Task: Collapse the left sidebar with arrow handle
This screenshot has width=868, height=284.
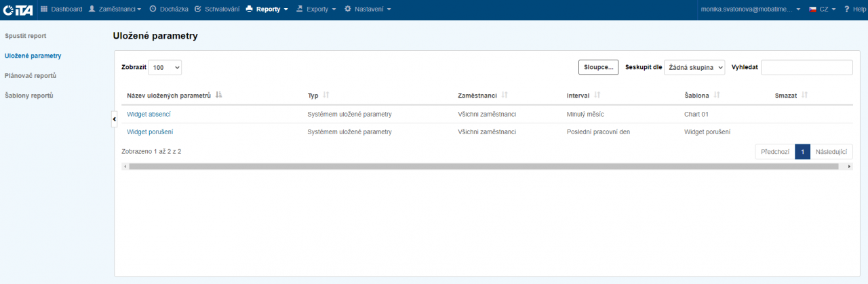Action: [114, 119]
